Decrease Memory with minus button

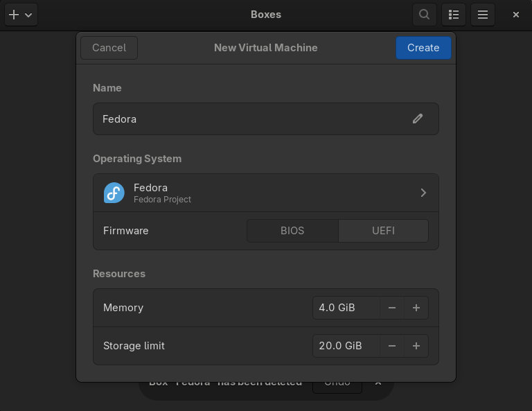coord(392,308)
